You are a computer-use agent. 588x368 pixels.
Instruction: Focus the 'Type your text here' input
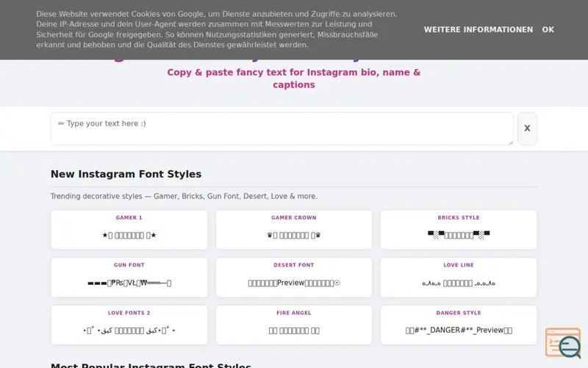coord(282,128)
